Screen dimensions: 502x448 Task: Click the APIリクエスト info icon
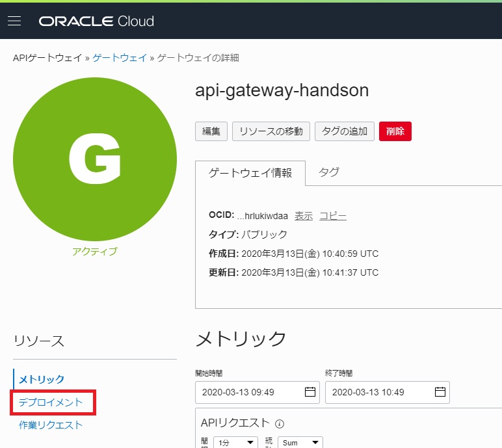pyautogui.click(x=280, y=424)
